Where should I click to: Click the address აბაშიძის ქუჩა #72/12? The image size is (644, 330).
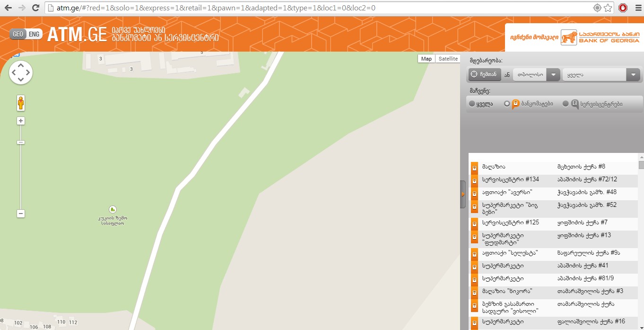tap(587, 179)
